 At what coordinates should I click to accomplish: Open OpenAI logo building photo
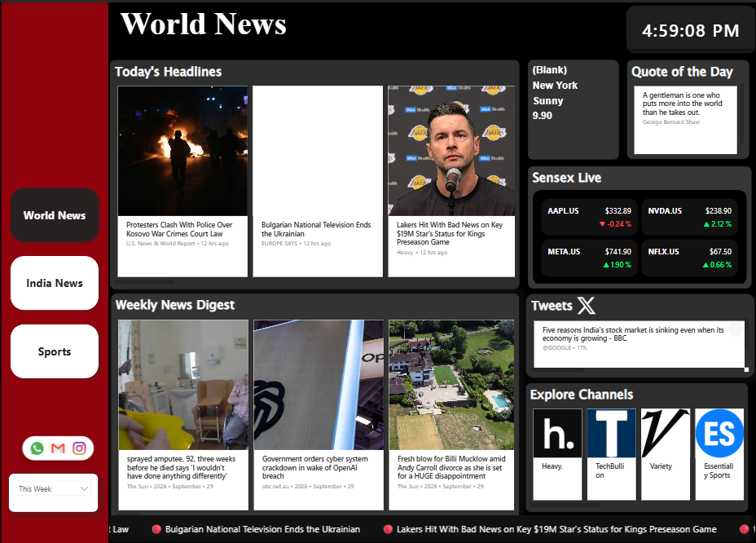319,385
